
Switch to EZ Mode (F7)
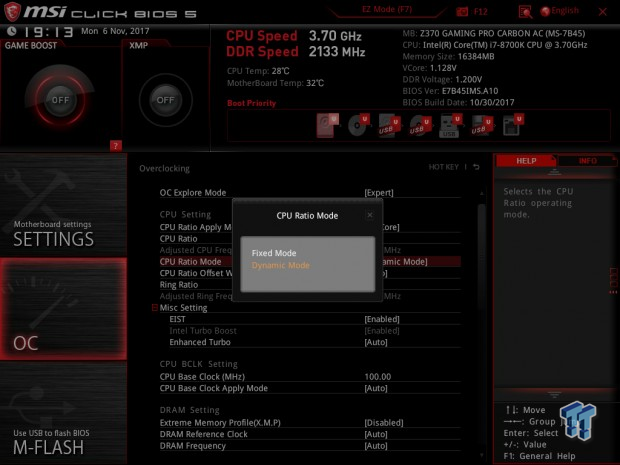coord(387,9)
